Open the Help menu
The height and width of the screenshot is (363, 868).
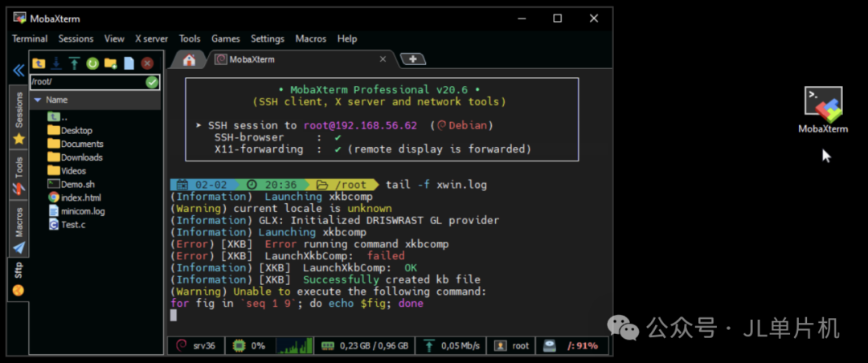coord(347,39)
